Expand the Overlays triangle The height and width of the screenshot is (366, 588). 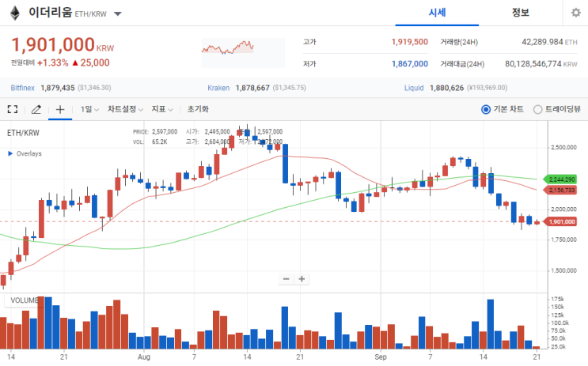click(10, 153)
